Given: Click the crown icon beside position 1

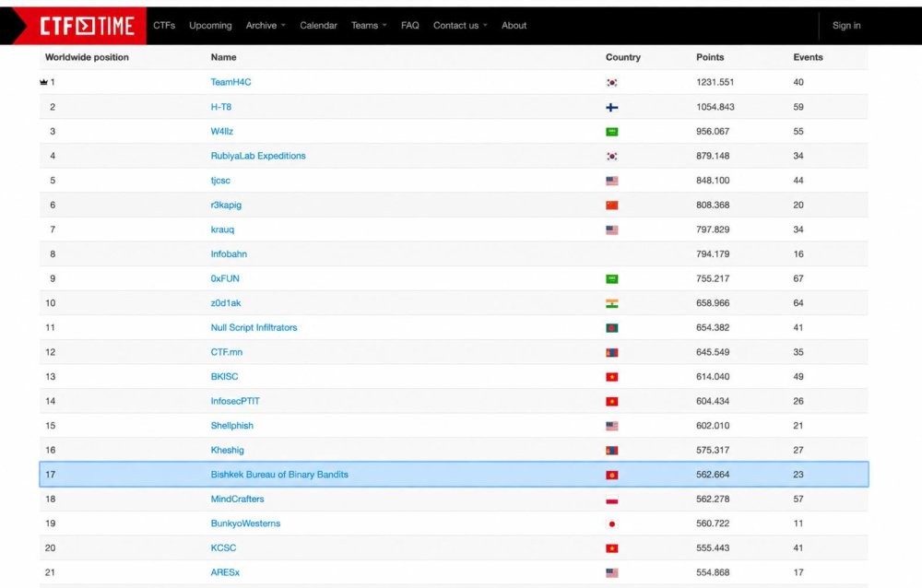Looking at the screenshot, I should (43, 82).
